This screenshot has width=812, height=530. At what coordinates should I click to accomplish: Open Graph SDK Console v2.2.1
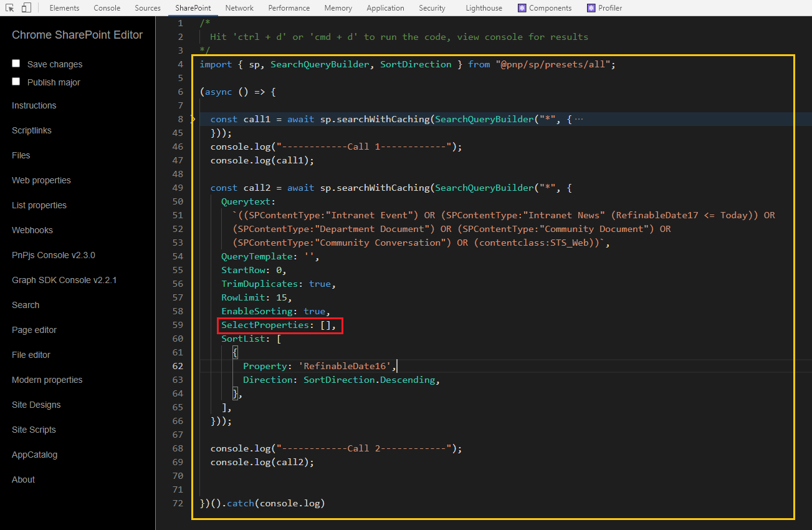64,280
